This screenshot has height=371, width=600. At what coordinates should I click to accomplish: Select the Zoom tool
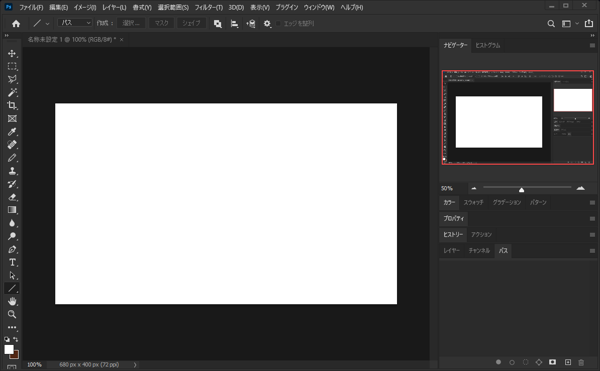click(x=12, y=314)
